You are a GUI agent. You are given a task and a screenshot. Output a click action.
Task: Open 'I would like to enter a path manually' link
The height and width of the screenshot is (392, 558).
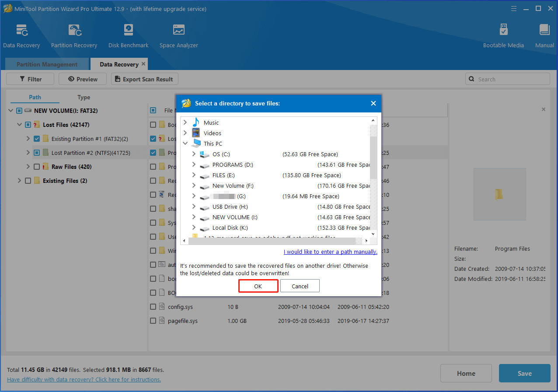pos(330,252)
